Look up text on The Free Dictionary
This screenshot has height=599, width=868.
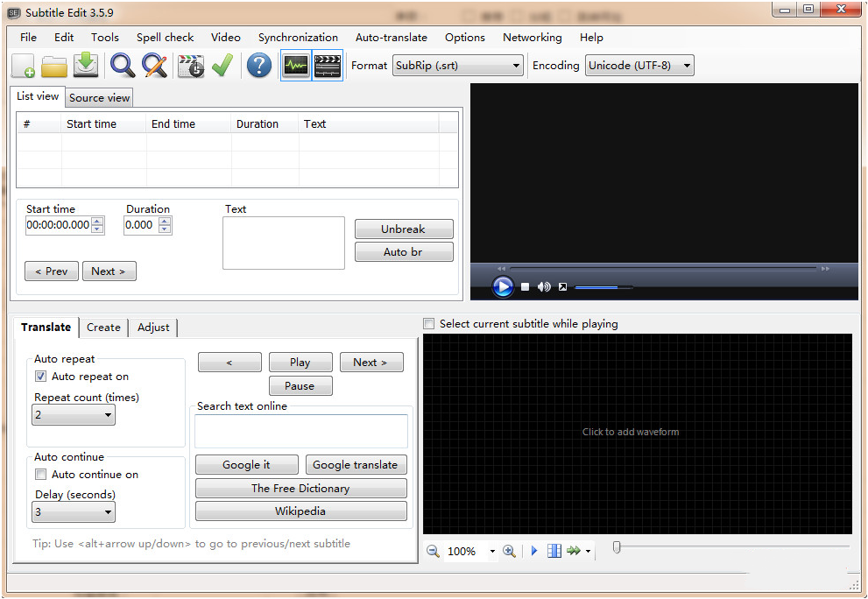300,488
